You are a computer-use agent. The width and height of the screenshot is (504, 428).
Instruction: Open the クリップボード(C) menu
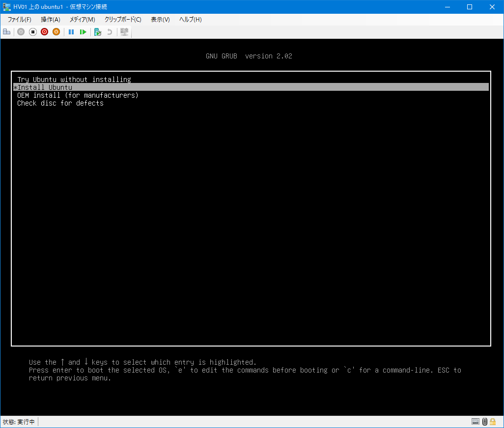pyautogui.click(x=123, y=20)
